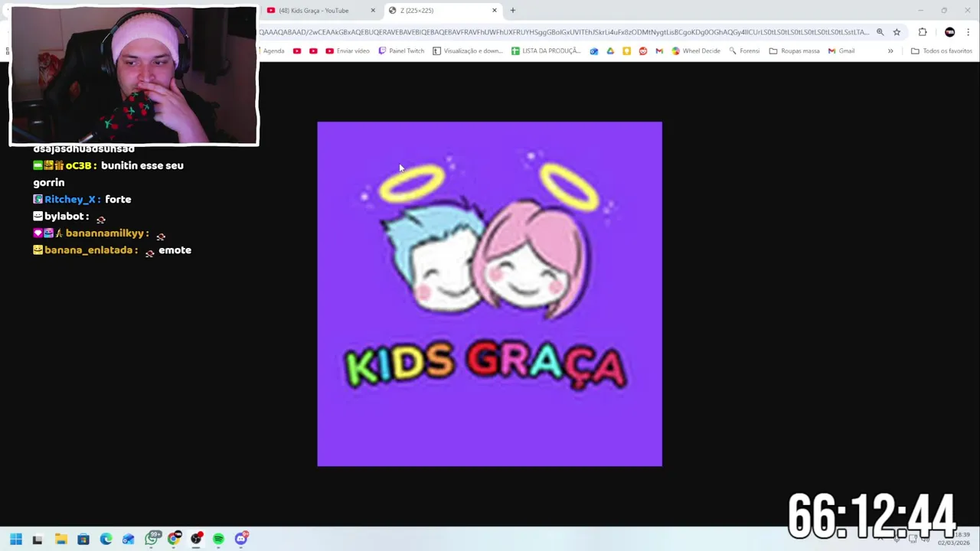This screenshot has width=980, height=551.
Task: Open the Gmail M icon bookmark beside Reddit
Action: point(659,51)
